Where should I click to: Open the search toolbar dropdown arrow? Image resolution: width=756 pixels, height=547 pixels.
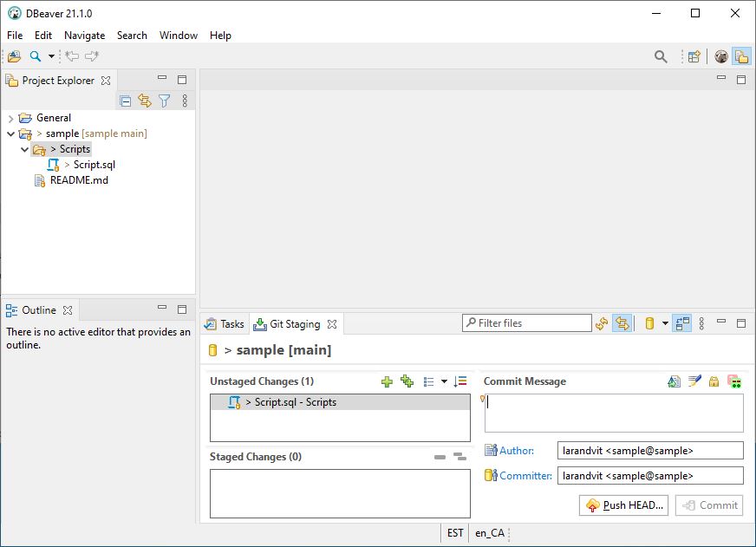pos(51,55)
